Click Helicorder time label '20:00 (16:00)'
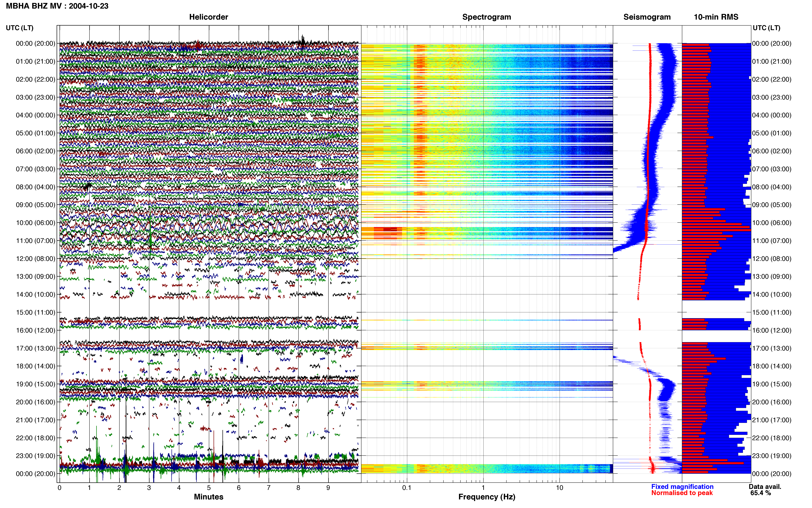The width and height of the screenshot is (812, 508). click(36, 402)
